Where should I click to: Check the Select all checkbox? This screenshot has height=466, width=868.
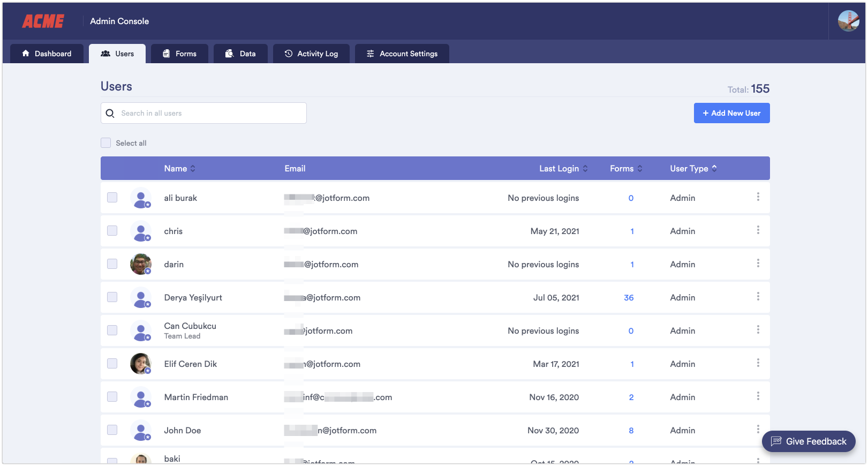106,143
